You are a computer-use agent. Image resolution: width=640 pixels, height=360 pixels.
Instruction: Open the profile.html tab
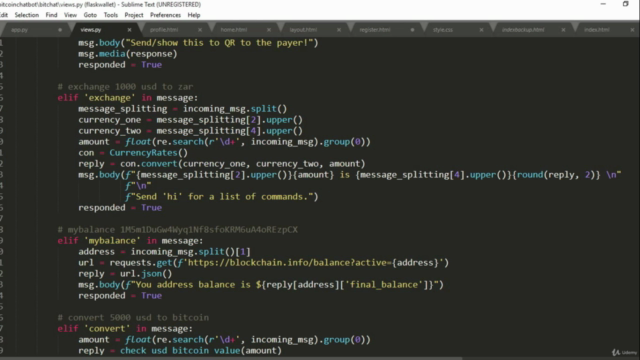click(164, 30)
